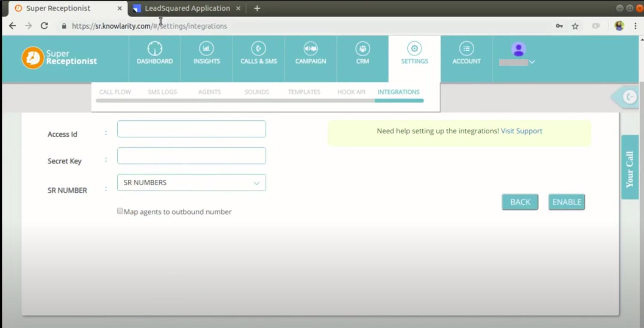Click the browser address bar URL

[x=150, y=26]
